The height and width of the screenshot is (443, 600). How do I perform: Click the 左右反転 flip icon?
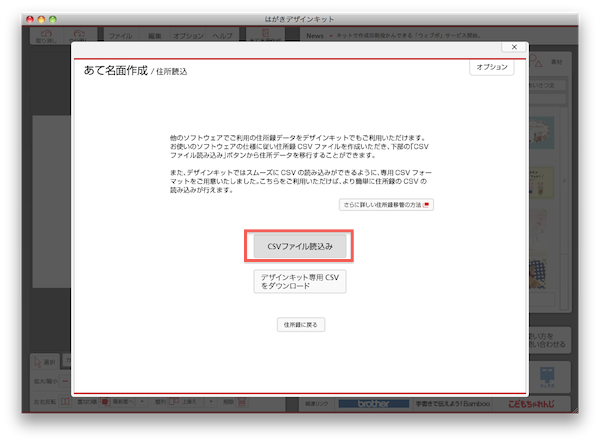65,402
